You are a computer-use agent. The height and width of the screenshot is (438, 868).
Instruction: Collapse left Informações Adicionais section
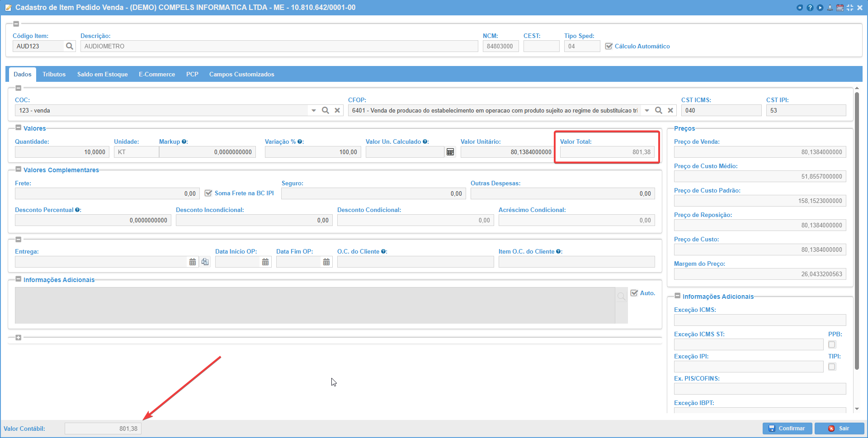[19, 279]
